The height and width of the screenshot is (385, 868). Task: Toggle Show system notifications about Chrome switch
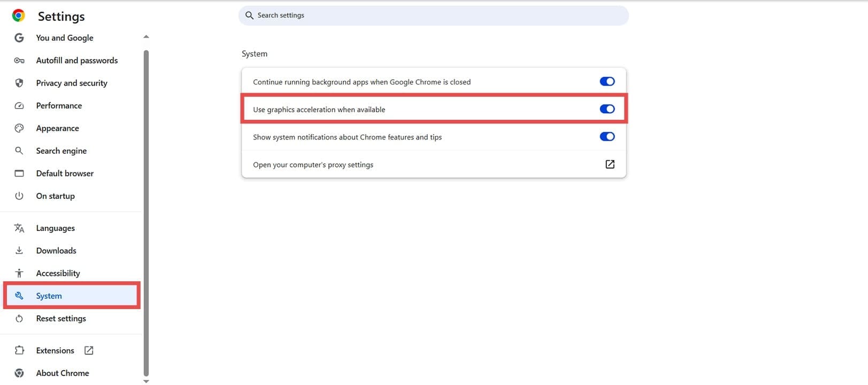[607, 136]
